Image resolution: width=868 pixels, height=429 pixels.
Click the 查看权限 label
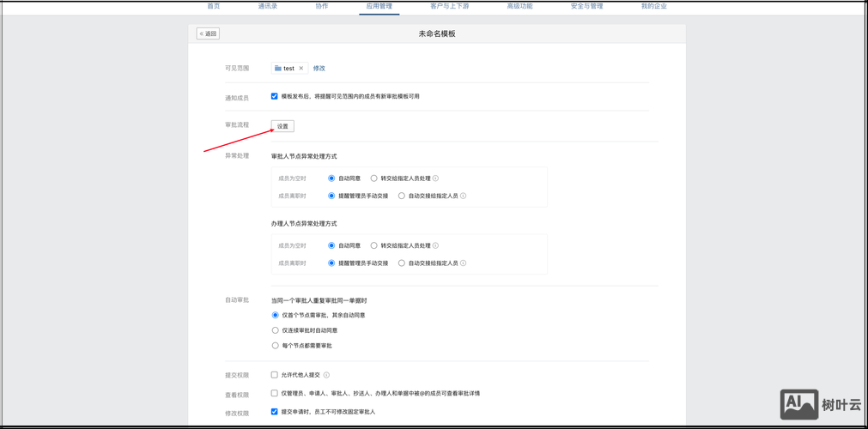pos(237,395)
